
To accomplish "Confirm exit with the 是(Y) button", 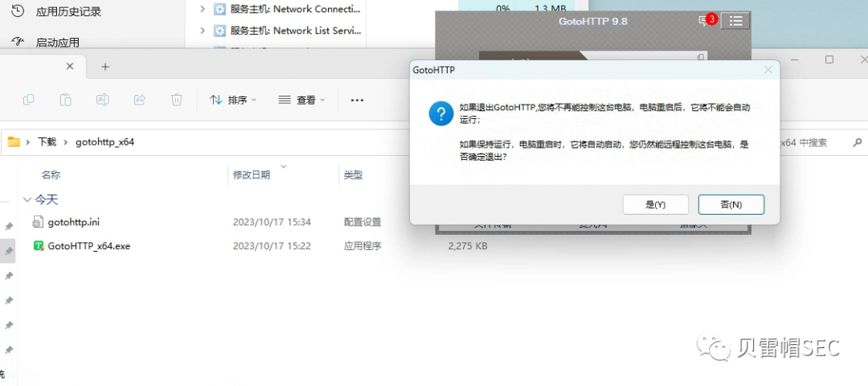I will 656,204.
